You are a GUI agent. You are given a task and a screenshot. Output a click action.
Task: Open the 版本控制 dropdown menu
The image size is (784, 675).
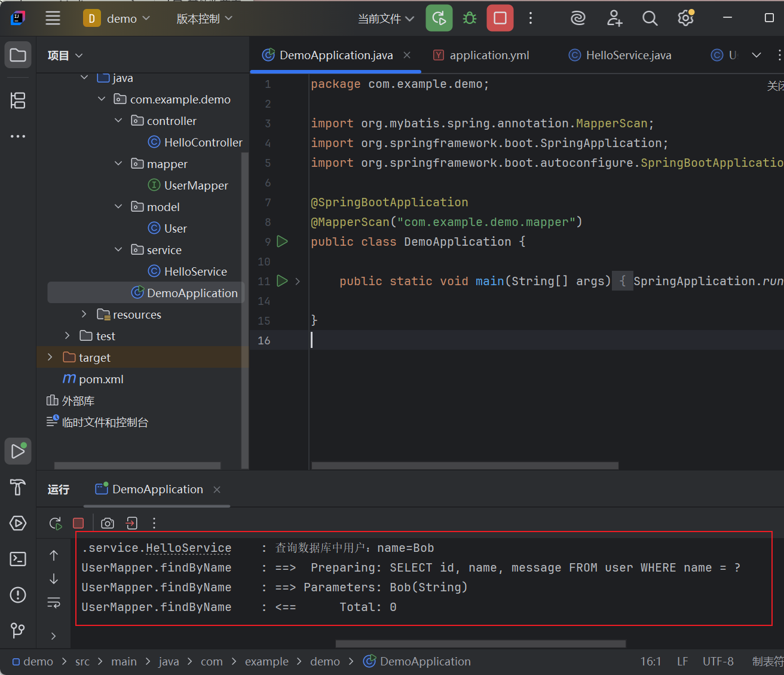pyautogui.click(x=204, y=19)
